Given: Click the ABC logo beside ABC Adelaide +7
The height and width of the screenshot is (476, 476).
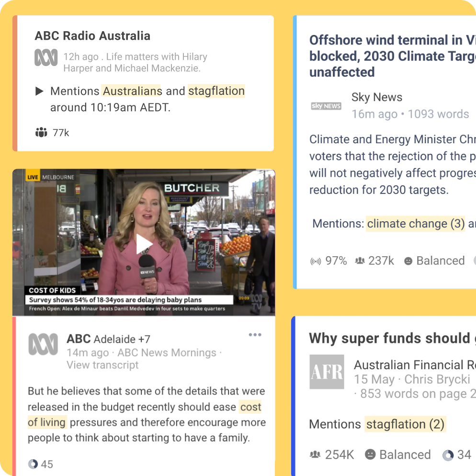Looking at the screenshot, I should pyautogui.click(x=43, y=344).
